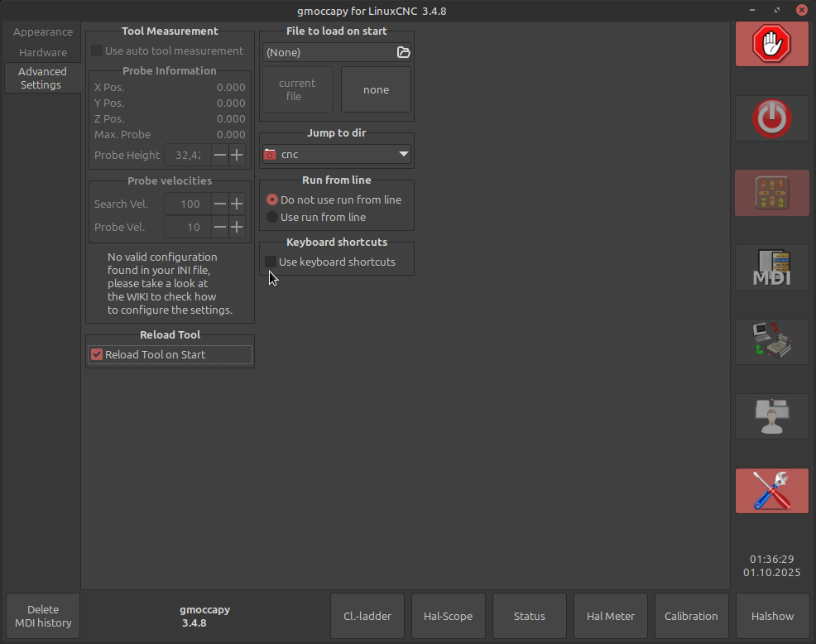Select the auto mode machine icon
Screen dimensions: 816x644
771,342
